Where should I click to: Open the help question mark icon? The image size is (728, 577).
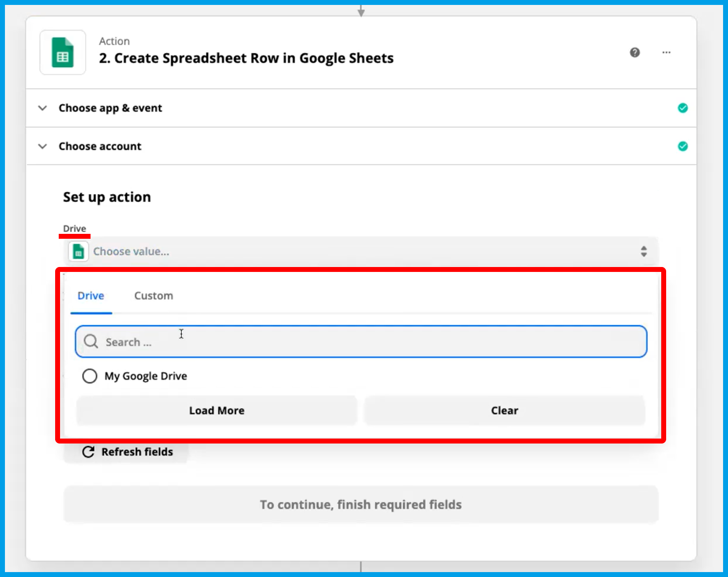click(x=635, y=52)
